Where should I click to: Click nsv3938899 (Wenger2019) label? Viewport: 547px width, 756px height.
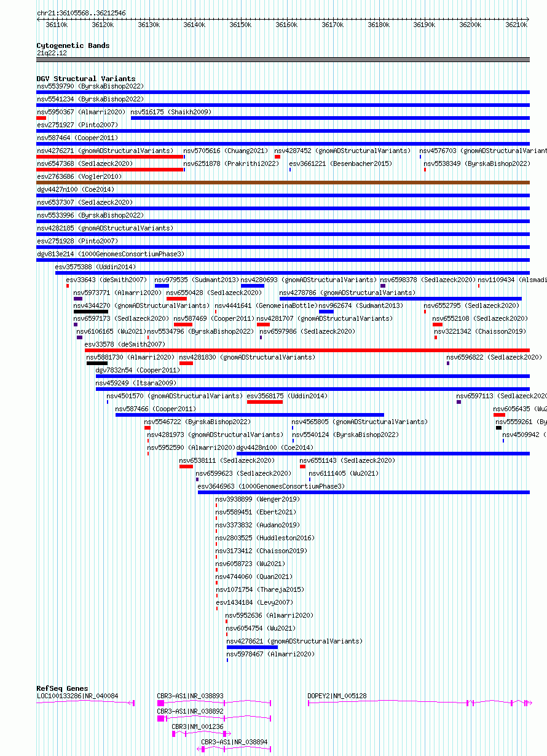pos(258,499)
